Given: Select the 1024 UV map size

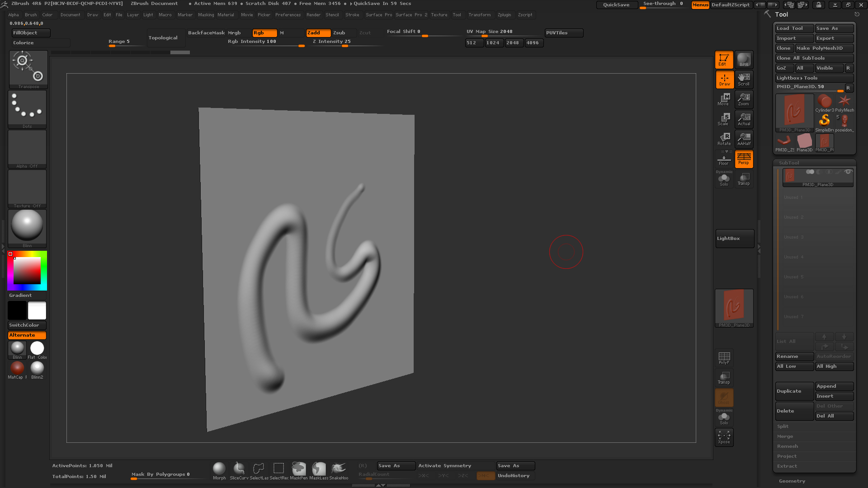Looking at the screenshot, I should pos(494,43).
